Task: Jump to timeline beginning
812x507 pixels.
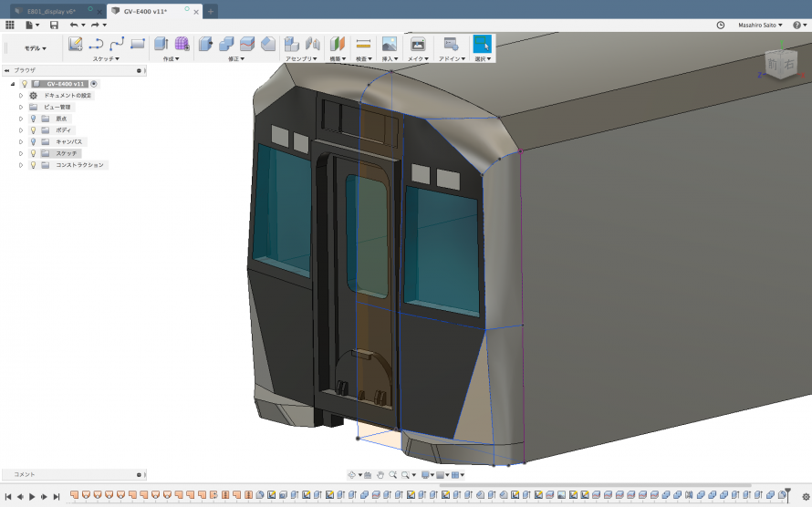Action: point(8,497)
